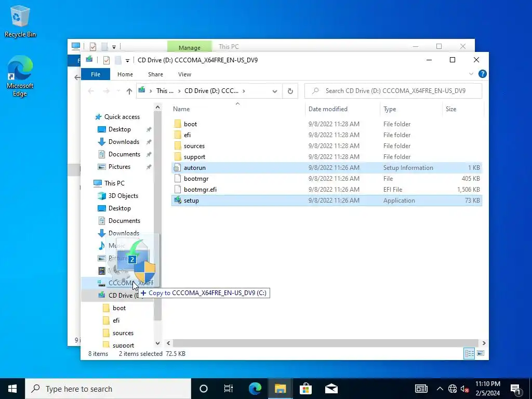Screen dimensions: 532x399
Task: Click the horizontal scrollbar right arrow
Action: click(x=484, y=343)
